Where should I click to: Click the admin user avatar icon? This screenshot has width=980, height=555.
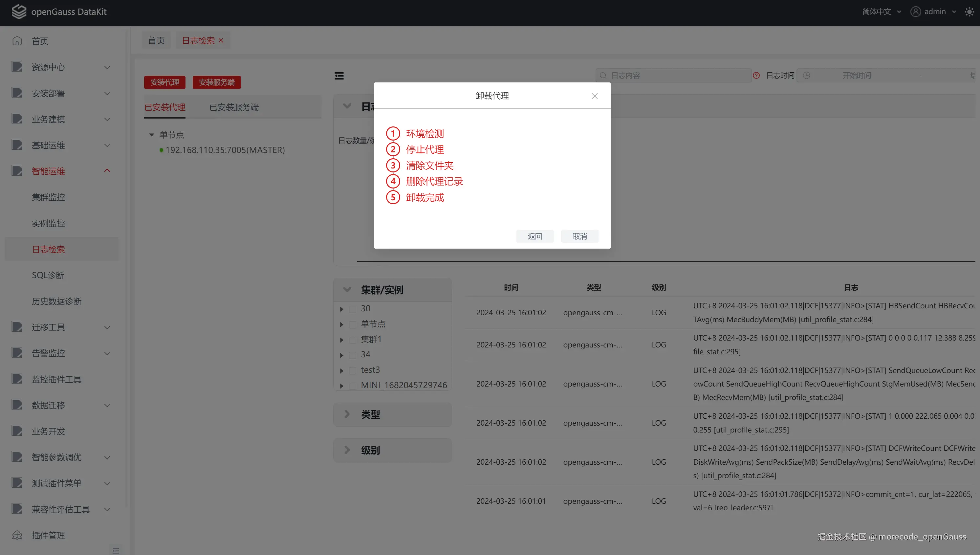coord(915,12)
